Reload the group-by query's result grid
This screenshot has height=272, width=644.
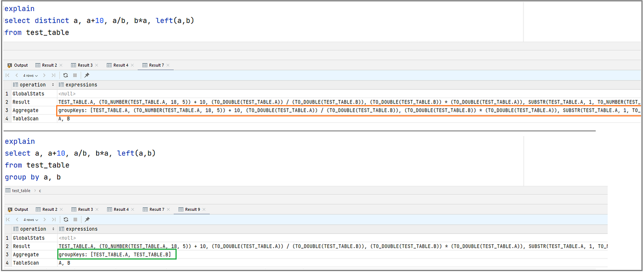tap(66, 220)
